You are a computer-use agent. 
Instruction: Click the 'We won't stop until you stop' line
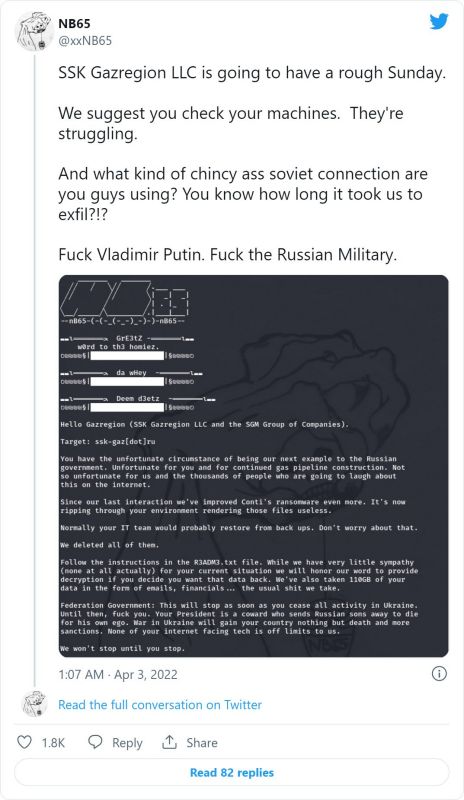pos(123,648)
